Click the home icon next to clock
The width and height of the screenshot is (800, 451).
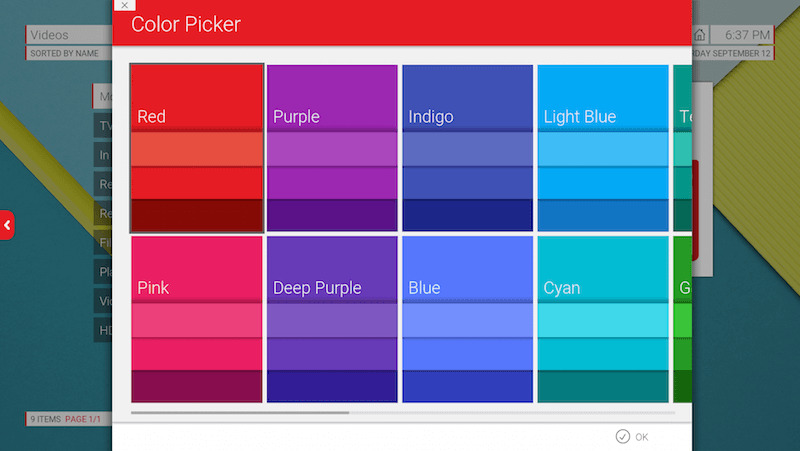[x=699, y=35]
